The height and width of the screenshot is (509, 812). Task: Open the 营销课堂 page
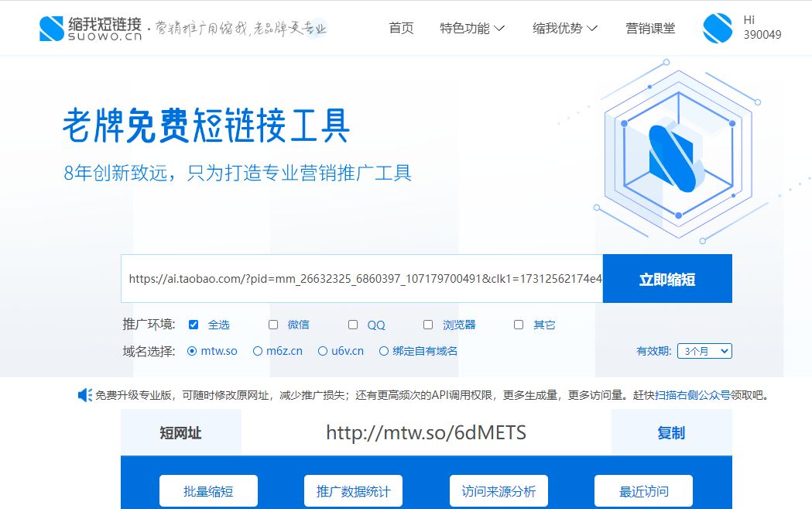pyautogui.click(x=651, y=27)
